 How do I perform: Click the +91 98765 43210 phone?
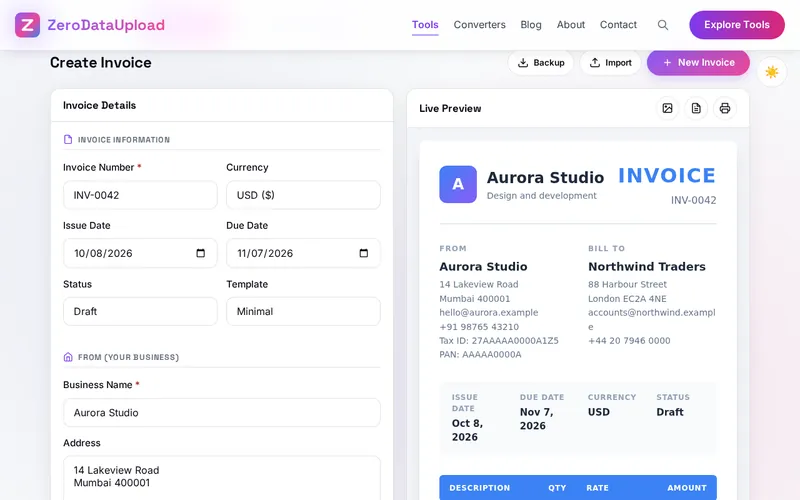coord(479,327)
